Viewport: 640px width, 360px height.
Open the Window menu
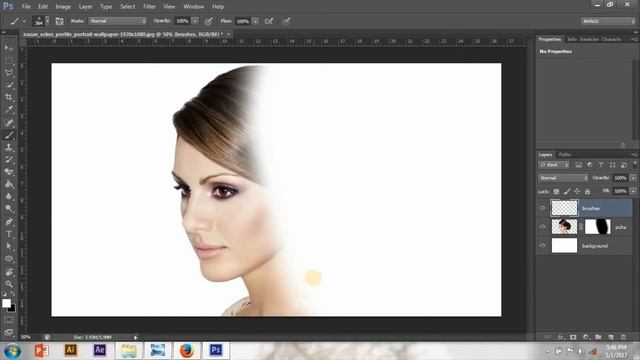pyautogui.click(x=193, y=7)
